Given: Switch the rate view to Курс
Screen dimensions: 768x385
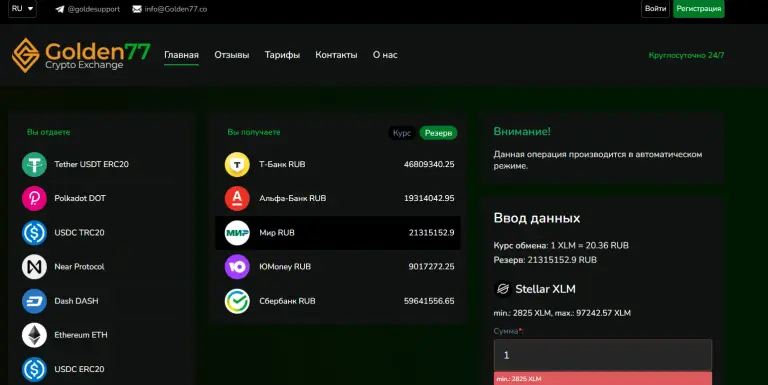Looking at the screenshot, I should coord(402,133).
